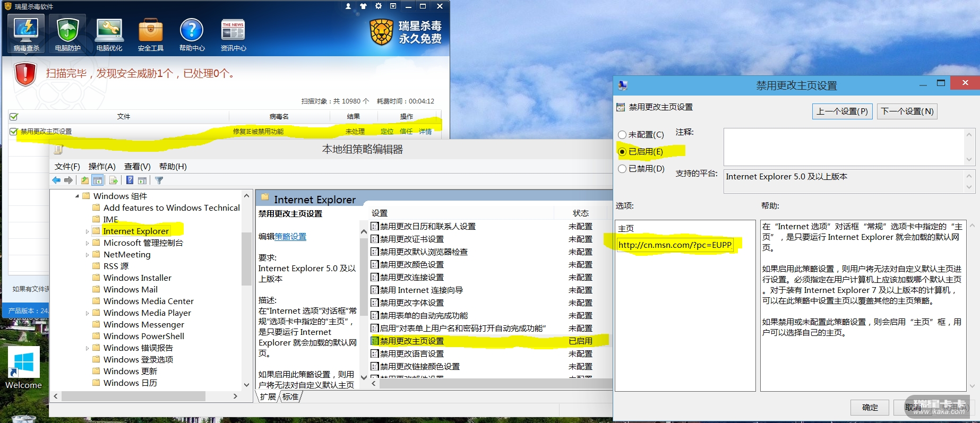Open 病毒查杀 virus scan in Rising
This screenshot has width=980, height=423.
[26, 34]
